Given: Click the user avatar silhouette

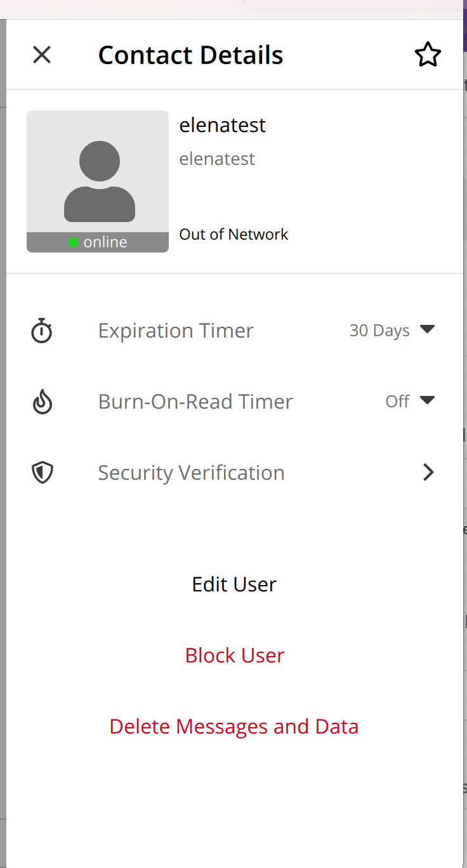Looking at the screenshot, I should click(100, 181).
